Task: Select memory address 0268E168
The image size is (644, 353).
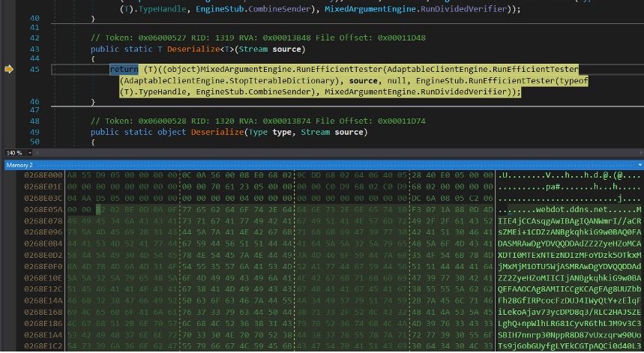Action: (x=43, y=312)
